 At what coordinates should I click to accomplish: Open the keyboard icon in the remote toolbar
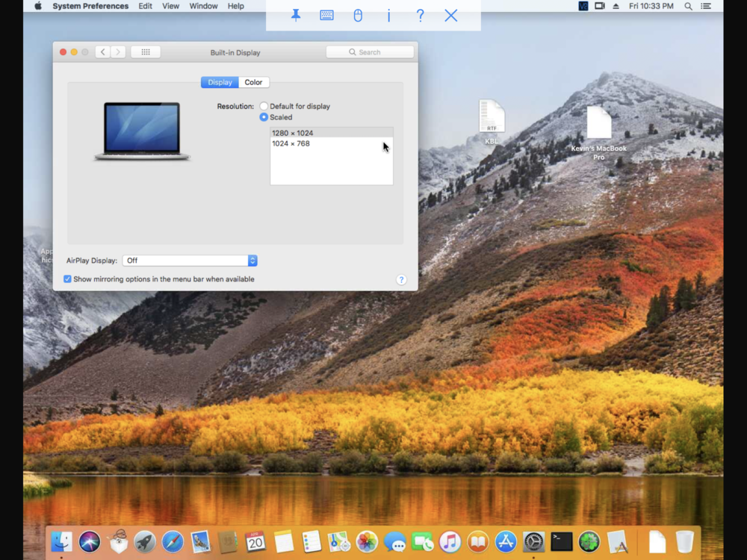pos(326,15)
